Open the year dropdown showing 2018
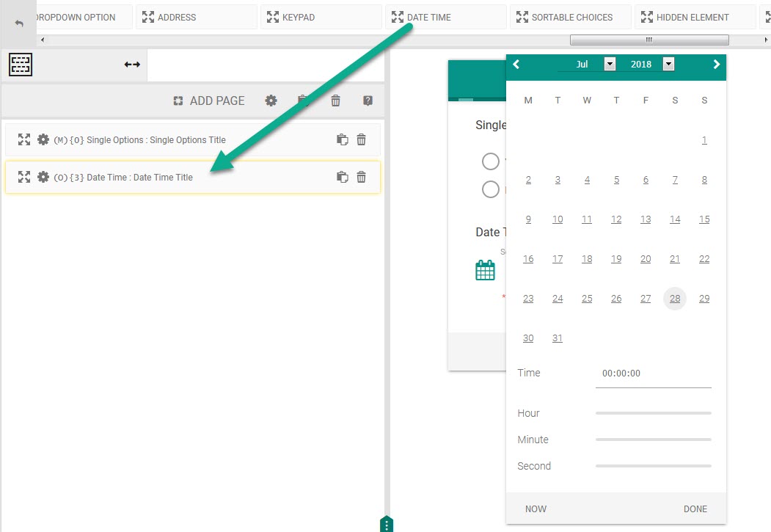This screenshot has width=771, height=532. pos(668,64)
